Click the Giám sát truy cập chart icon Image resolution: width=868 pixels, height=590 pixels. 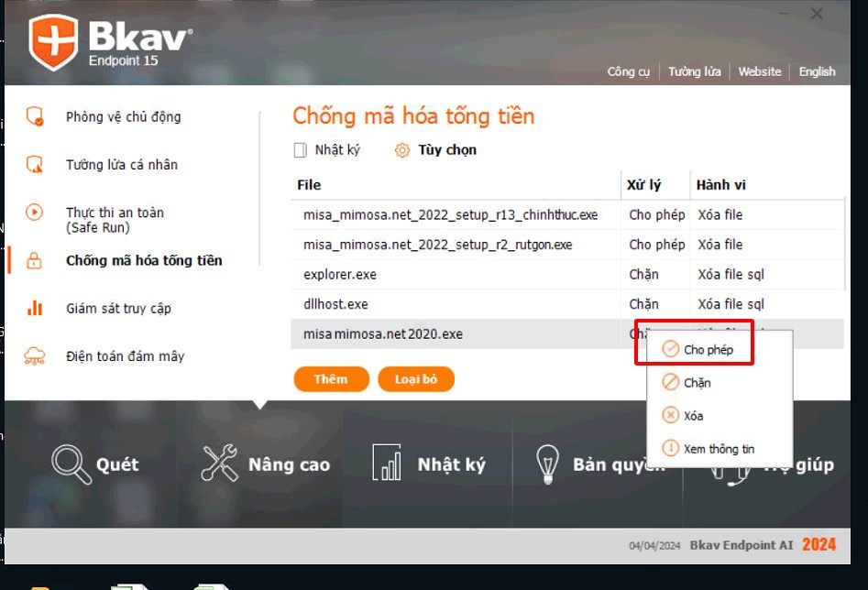35,309
